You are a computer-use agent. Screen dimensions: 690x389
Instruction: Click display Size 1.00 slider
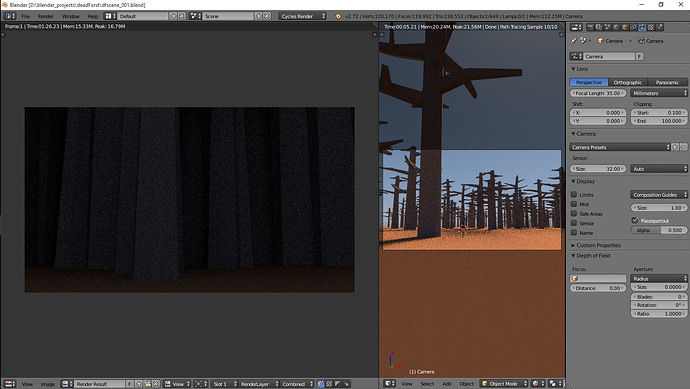[659, 207]
